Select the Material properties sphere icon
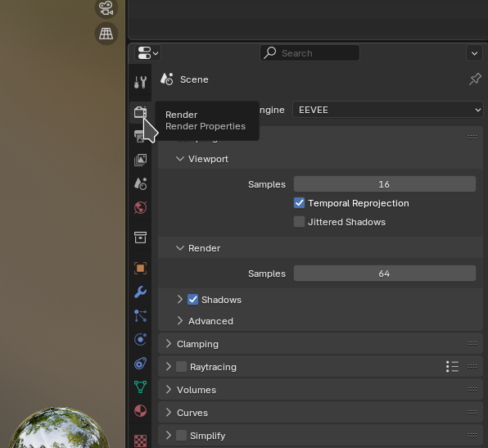Screen dimensions: 488x448 [140, 410]
